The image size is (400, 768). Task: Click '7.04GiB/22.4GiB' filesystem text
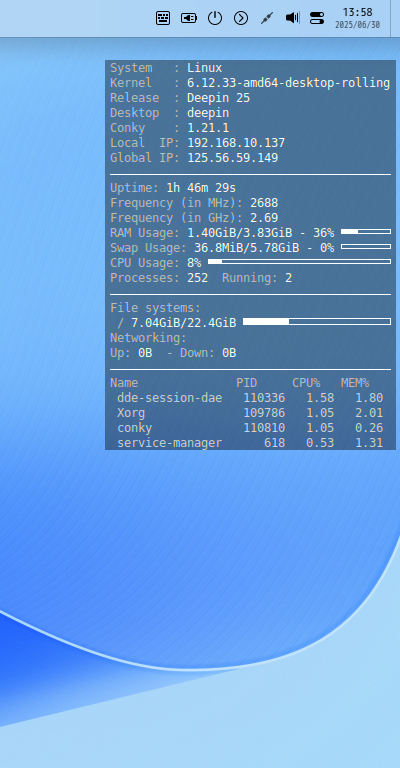click(x=184, y=323)
